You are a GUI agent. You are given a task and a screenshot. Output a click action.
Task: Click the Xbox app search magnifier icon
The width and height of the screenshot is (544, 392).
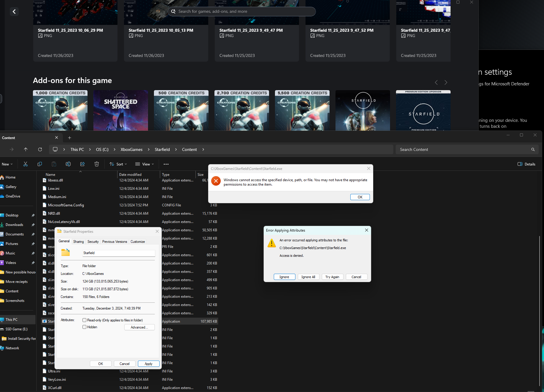(x=174, y=11)
